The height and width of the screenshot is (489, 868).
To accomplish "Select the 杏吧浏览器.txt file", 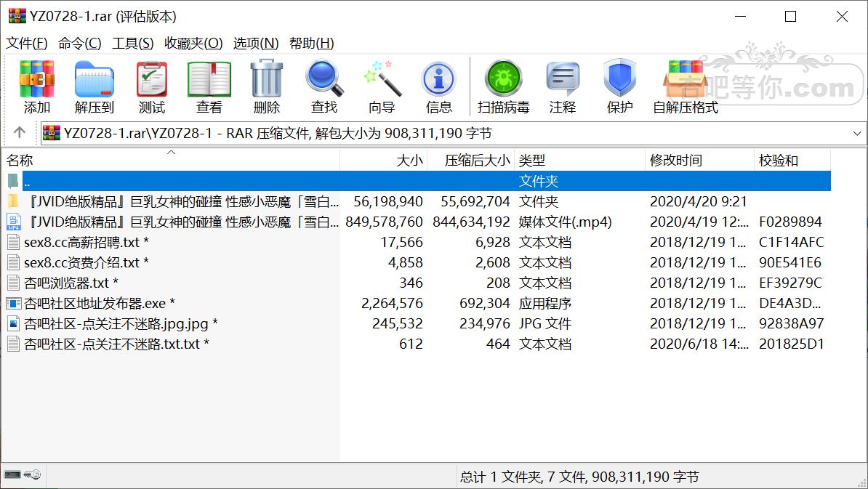I will tap(71, 283).
